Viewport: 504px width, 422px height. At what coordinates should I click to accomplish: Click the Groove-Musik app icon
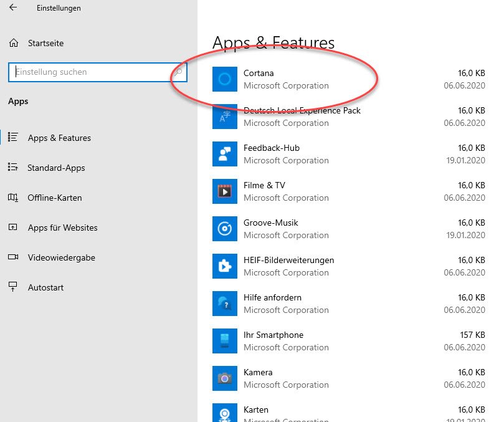point(225,229)
